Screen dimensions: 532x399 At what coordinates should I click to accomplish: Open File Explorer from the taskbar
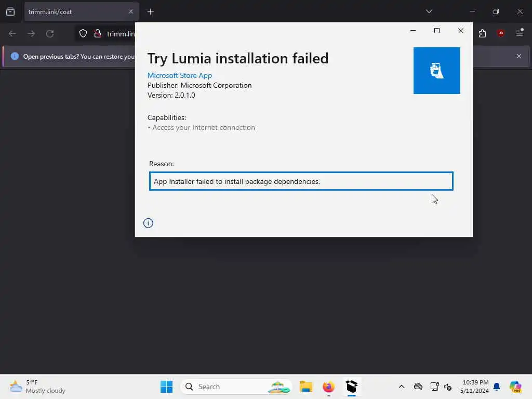pyautogui.click(x=305, y=387)
